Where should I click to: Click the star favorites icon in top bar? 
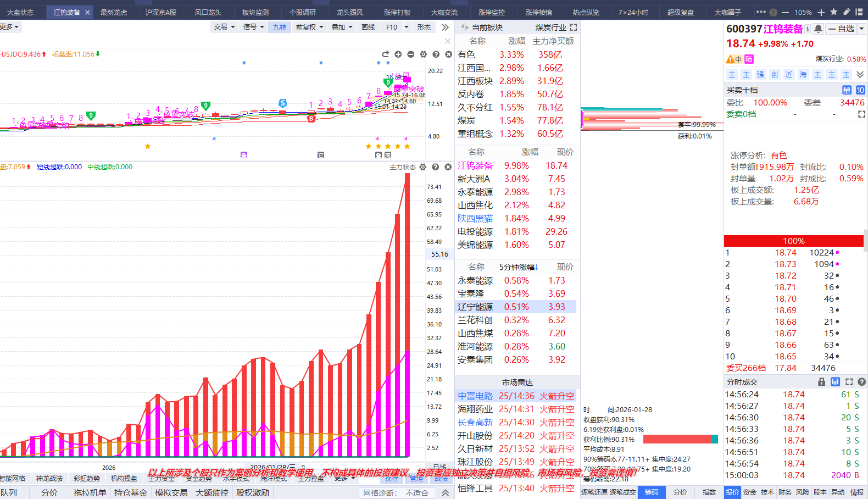click(833, 12)
